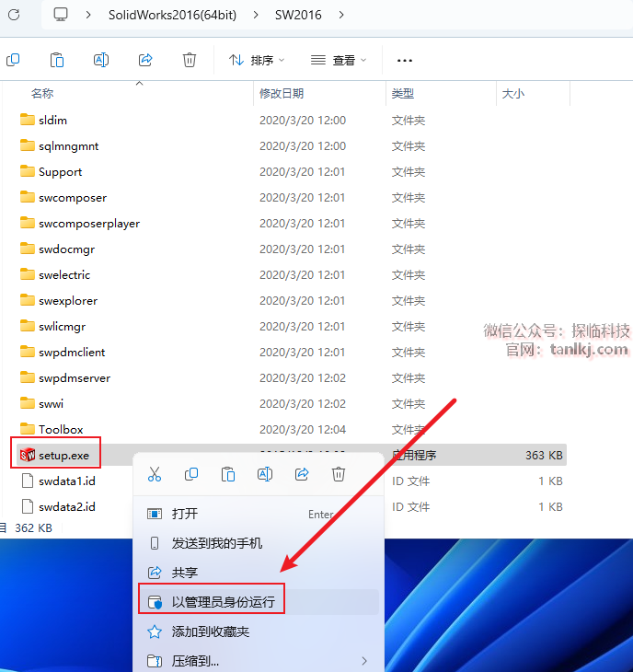The width and height of the screenshot is (633, 672).
Task: Click the setup.exe file name
Action: click(63, 455)
